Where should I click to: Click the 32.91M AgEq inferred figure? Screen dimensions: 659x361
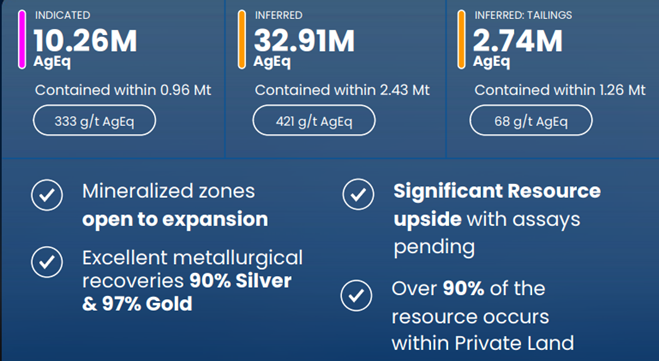click(304, 47)
